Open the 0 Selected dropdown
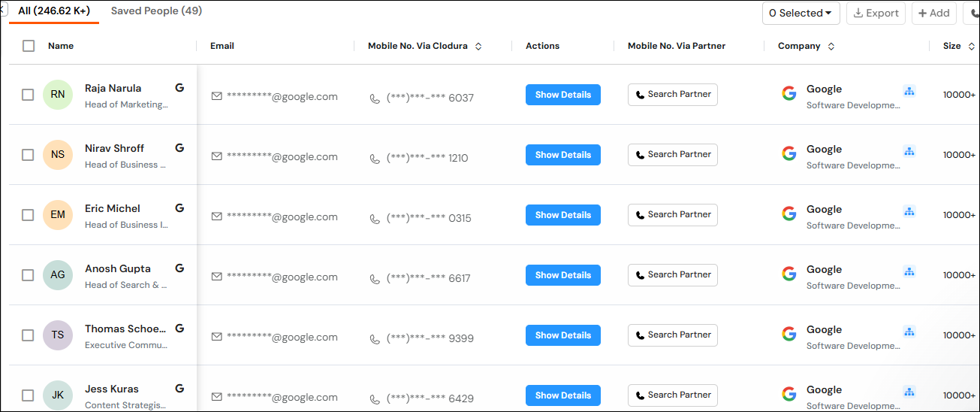This screenshot has height=412, width=980. [x=801, y=13]
